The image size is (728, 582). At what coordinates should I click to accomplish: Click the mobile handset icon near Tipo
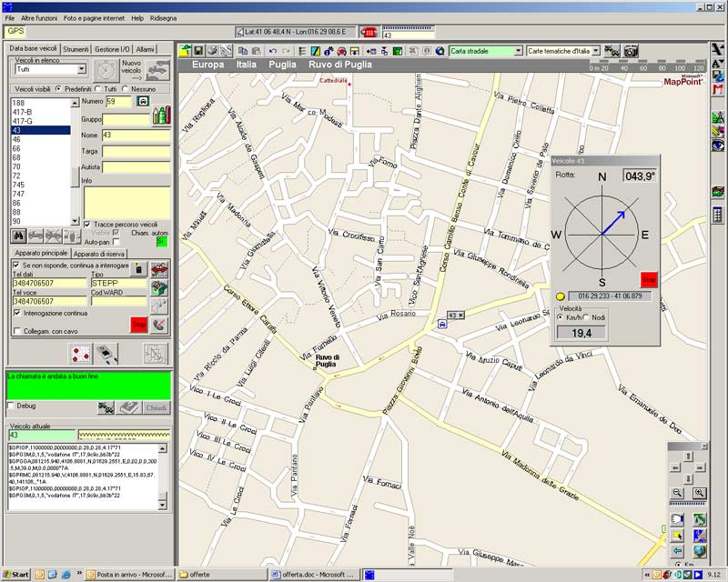138,269
